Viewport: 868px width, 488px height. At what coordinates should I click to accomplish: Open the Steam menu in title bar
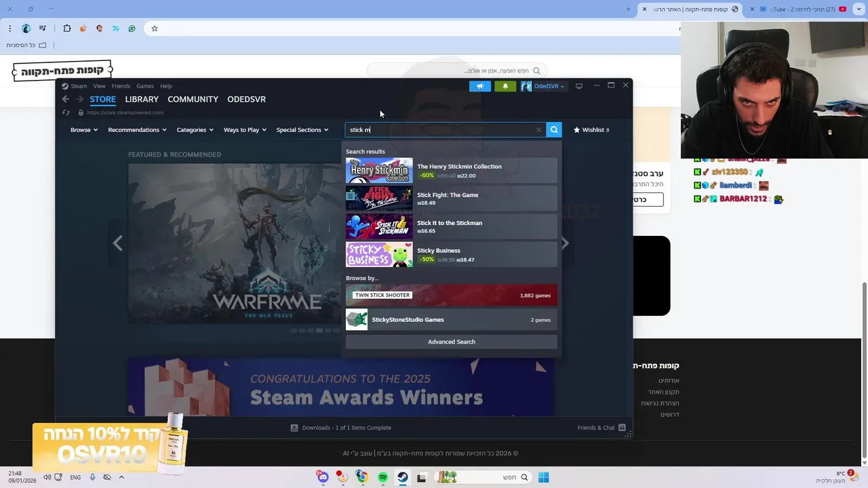75,86
